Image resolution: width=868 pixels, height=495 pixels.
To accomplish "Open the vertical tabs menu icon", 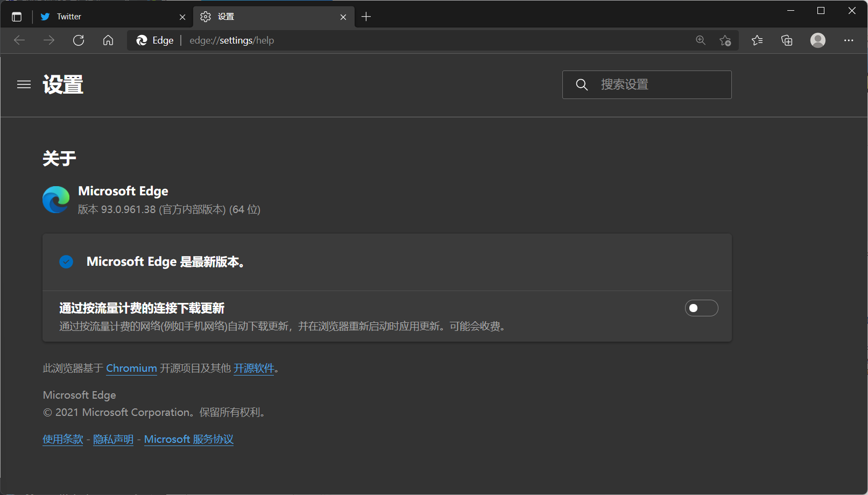I will pos(17,17).
